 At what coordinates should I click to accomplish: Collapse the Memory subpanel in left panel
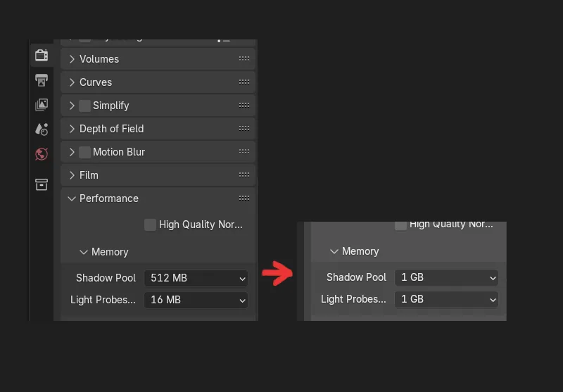[84, 252]
